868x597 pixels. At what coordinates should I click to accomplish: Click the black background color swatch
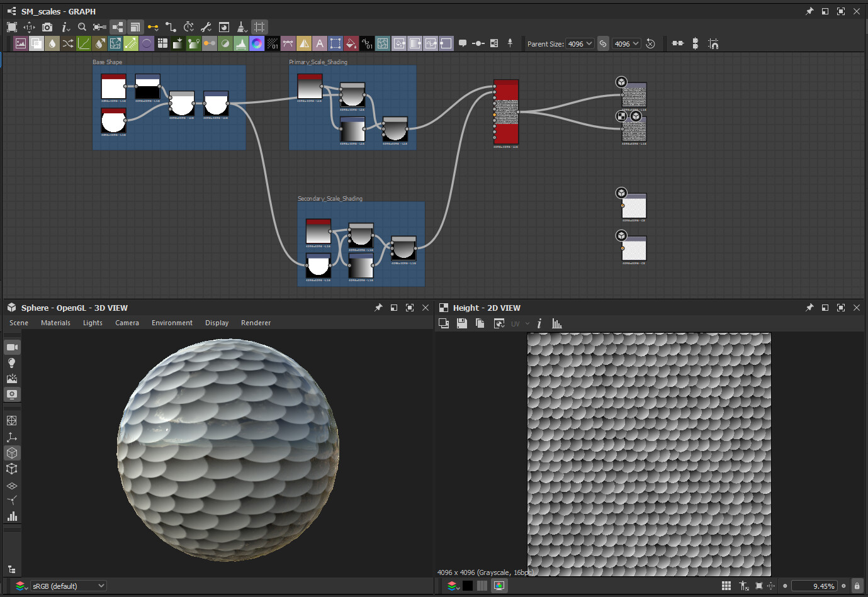point(468,586)
